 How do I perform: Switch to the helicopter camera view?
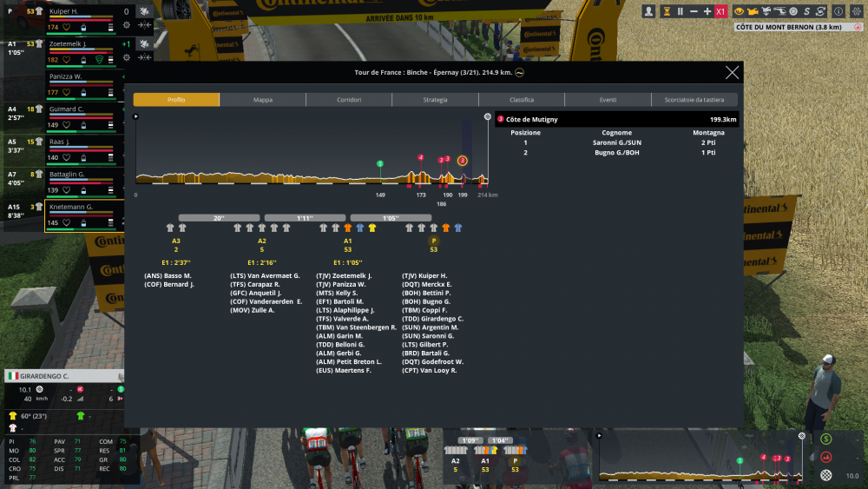tap(779, 11)
